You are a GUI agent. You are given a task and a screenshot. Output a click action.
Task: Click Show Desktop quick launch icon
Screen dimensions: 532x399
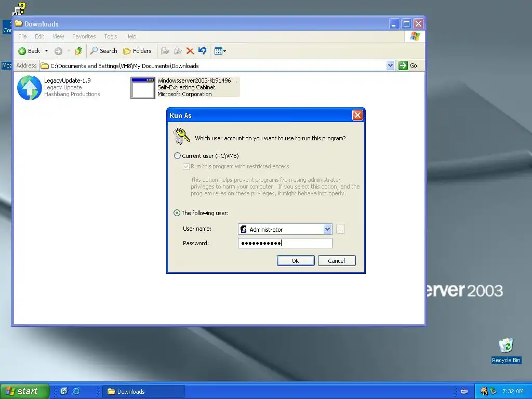coord(64,391)
